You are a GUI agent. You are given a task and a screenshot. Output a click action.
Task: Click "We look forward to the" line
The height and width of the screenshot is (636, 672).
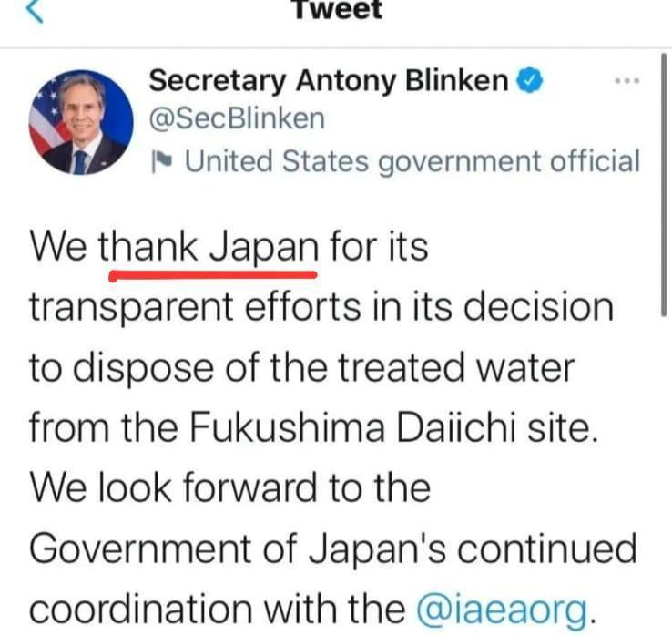229,488
